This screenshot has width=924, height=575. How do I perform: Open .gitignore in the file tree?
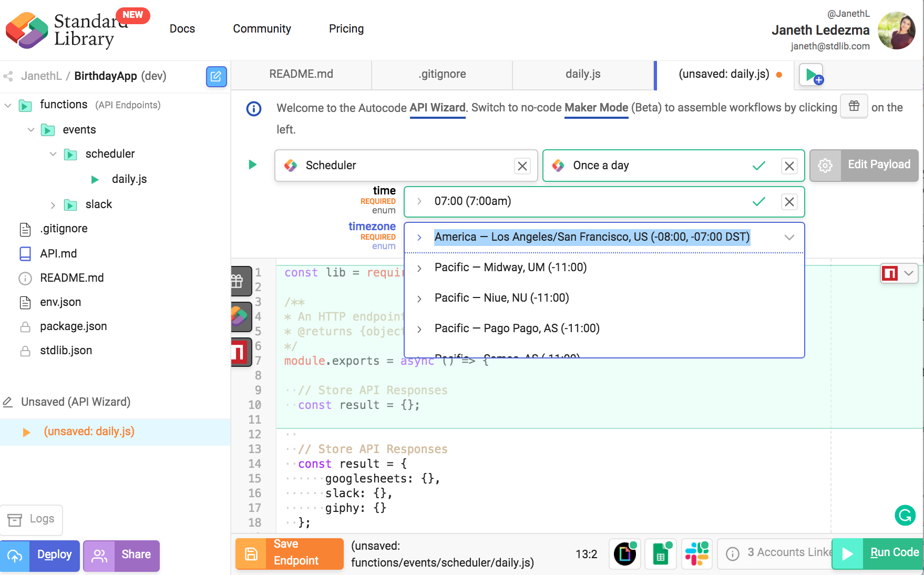pos(64,229)
